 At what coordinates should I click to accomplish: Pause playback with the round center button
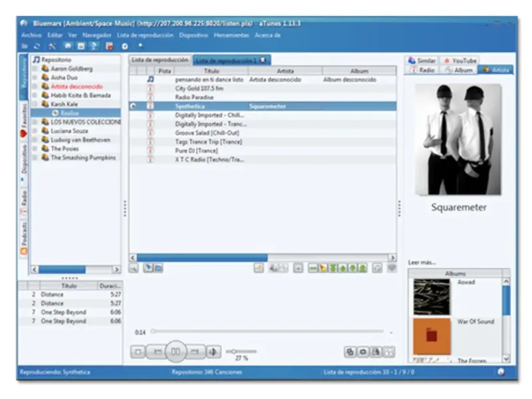tap(176, 352)
